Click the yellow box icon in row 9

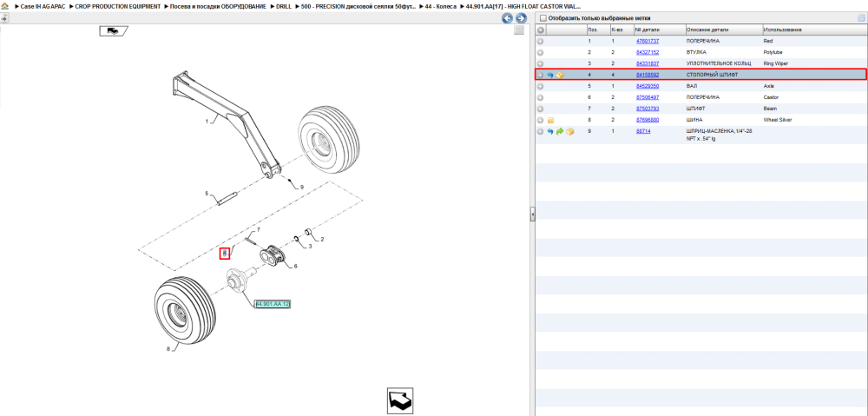pyautogui.click(x=569, y=131)
